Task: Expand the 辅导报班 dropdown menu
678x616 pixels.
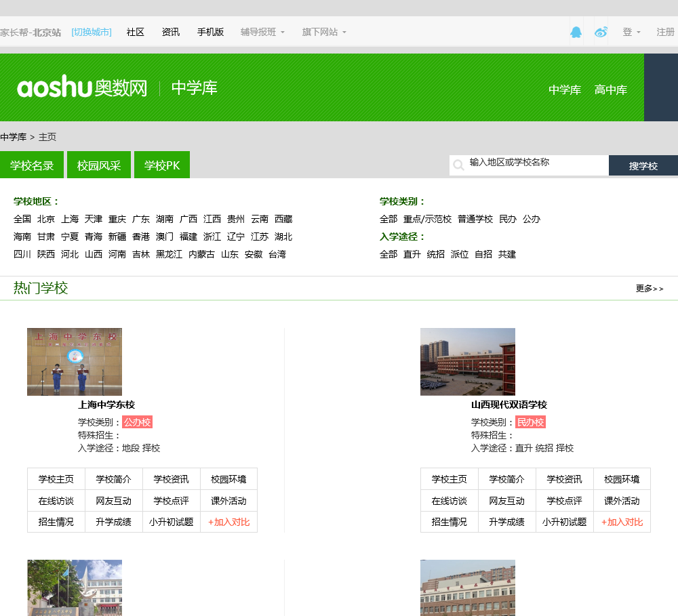Action: coord(262,32)
